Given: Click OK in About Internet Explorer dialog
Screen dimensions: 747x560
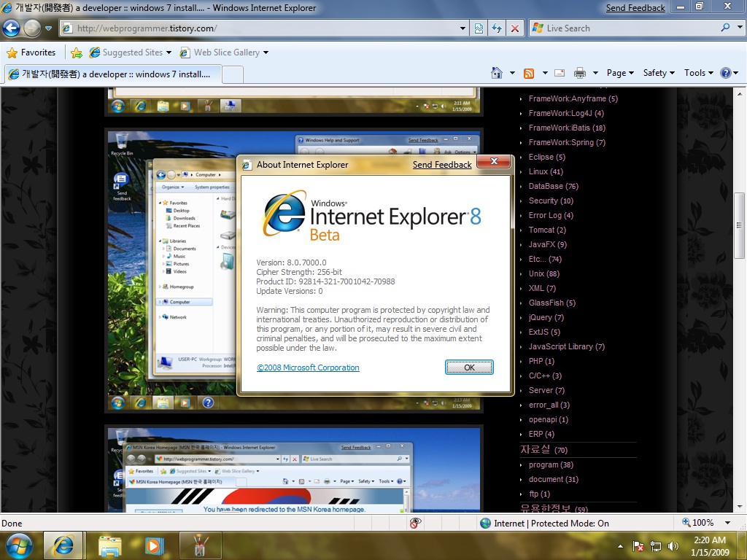Looking at the screenshot, I should (469, 367).
